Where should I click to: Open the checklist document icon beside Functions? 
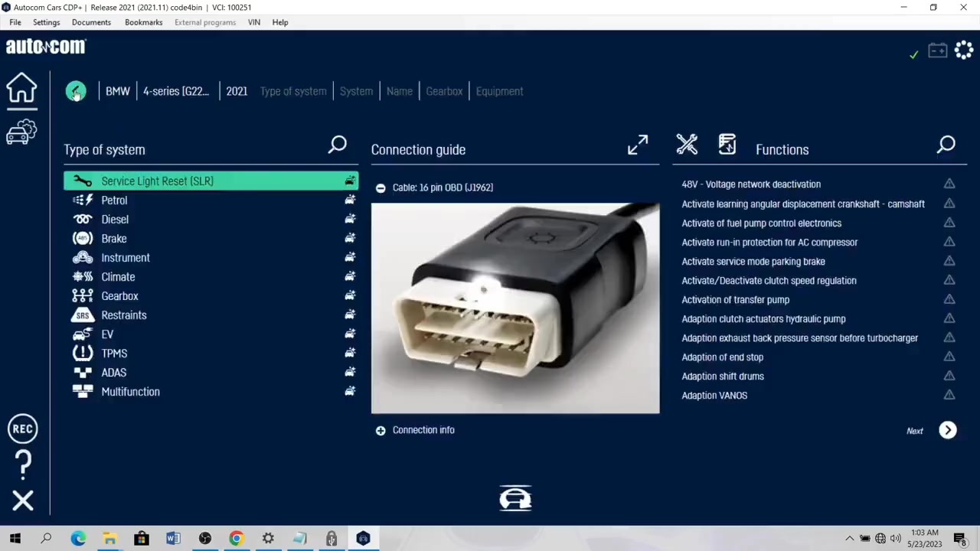pyautogui.click(x=727, y=144)
